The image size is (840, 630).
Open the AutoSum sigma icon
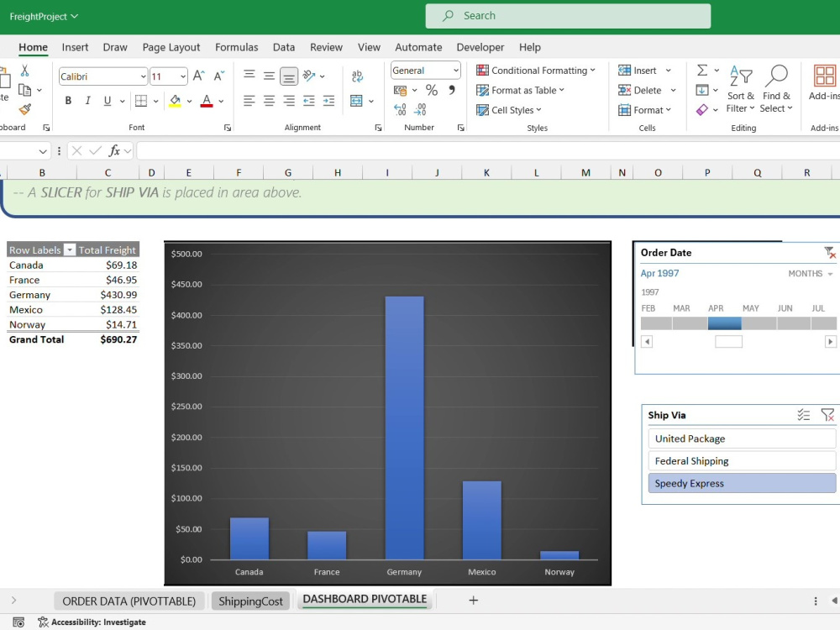[701, 71]
